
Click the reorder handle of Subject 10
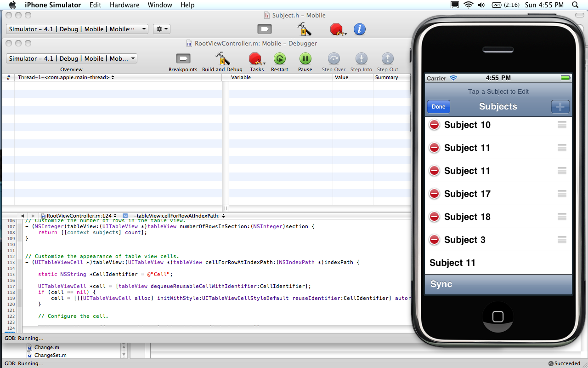562,125
